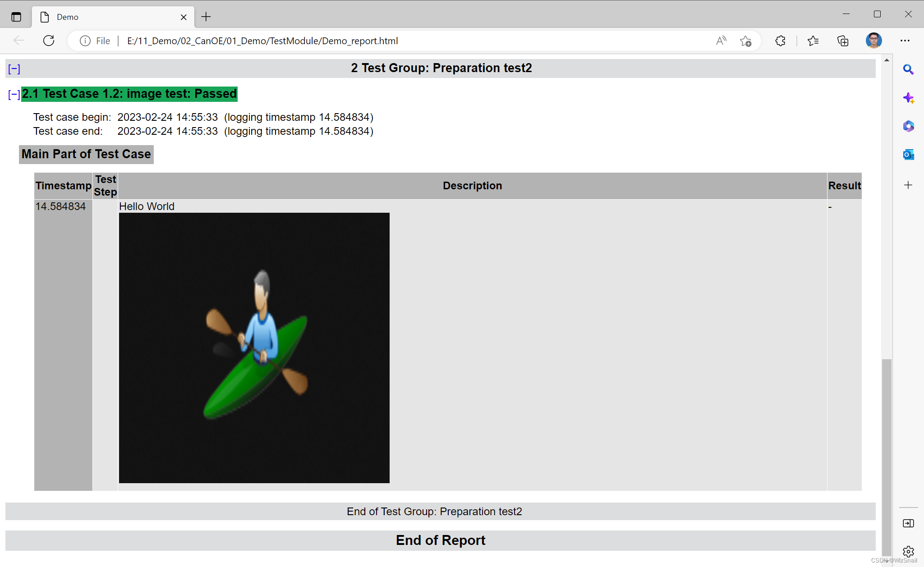Screen dimensions: 924x567
Task: Open the Collections panel
Action: pyautogui.click(x=843, y=41)
